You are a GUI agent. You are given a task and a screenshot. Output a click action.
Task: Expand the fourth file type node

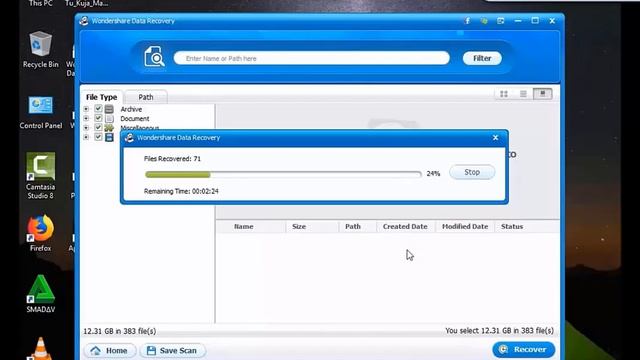pos(86,137)
